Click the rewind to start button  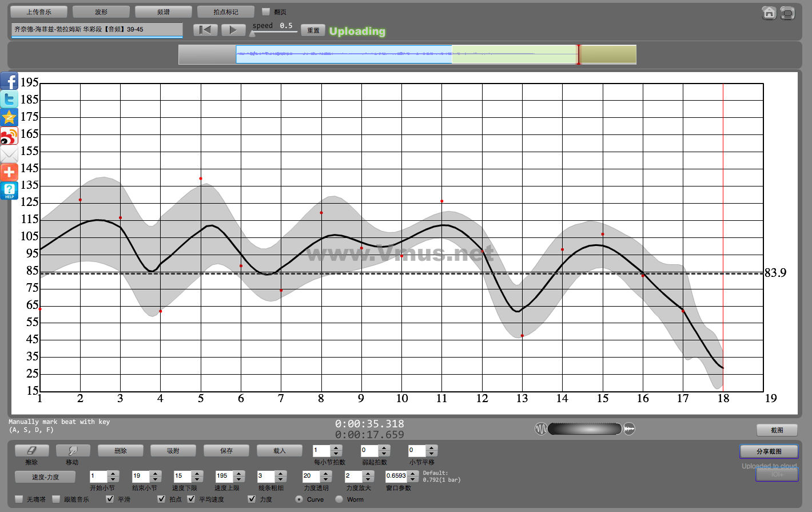tap(205, 30)
